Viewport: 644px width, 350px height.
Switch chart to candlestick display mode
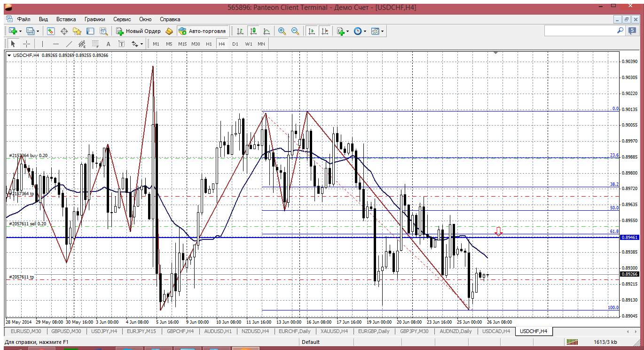point(253,31)
